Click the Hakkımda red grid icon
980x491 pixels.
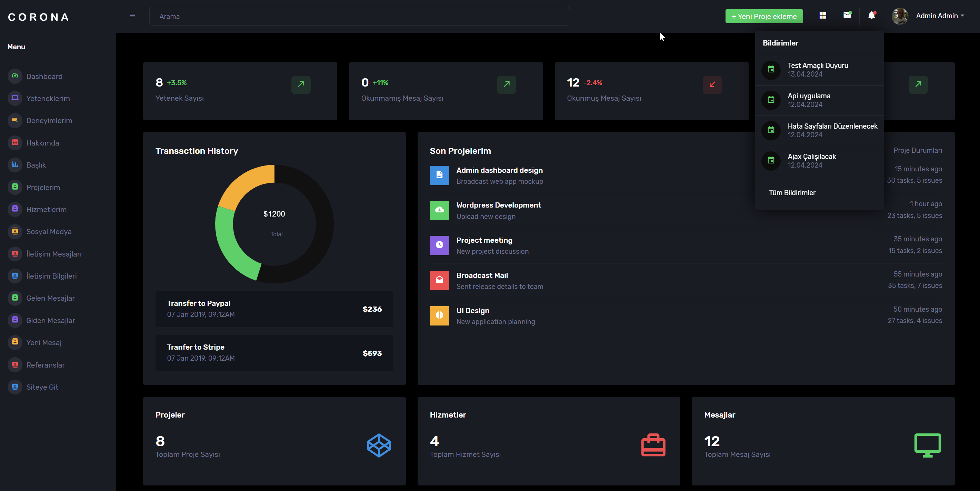[x=15, y=143]
